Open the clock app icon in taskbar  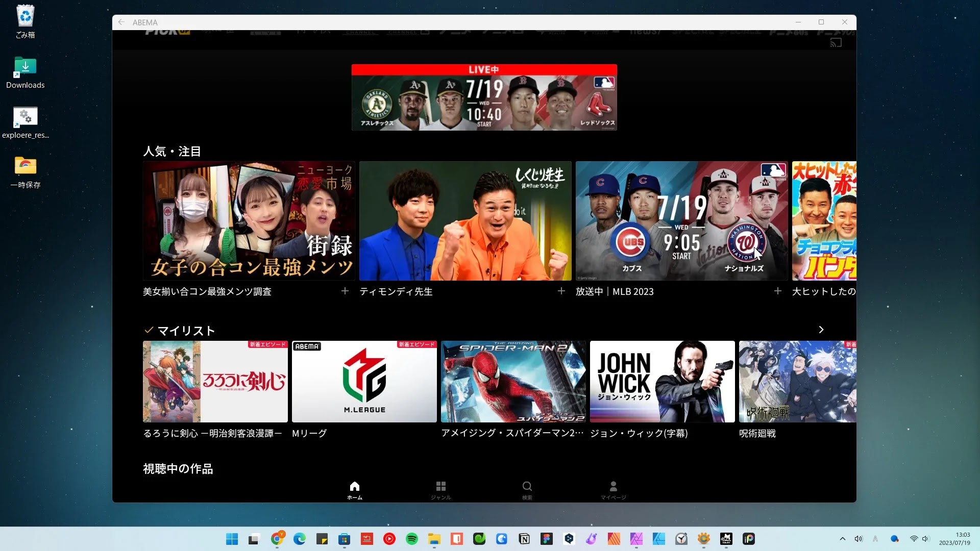[x=681, y=539]
